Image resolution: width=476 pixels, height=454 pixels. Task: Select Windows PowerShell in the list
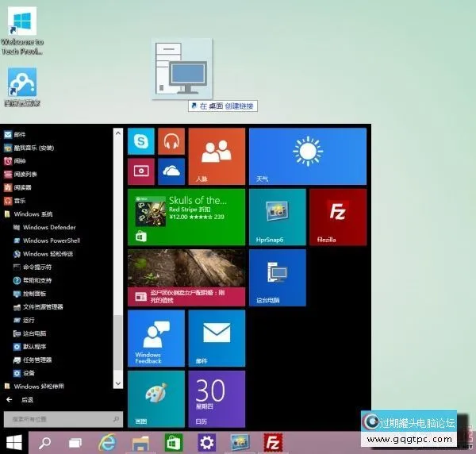point(50,240)
